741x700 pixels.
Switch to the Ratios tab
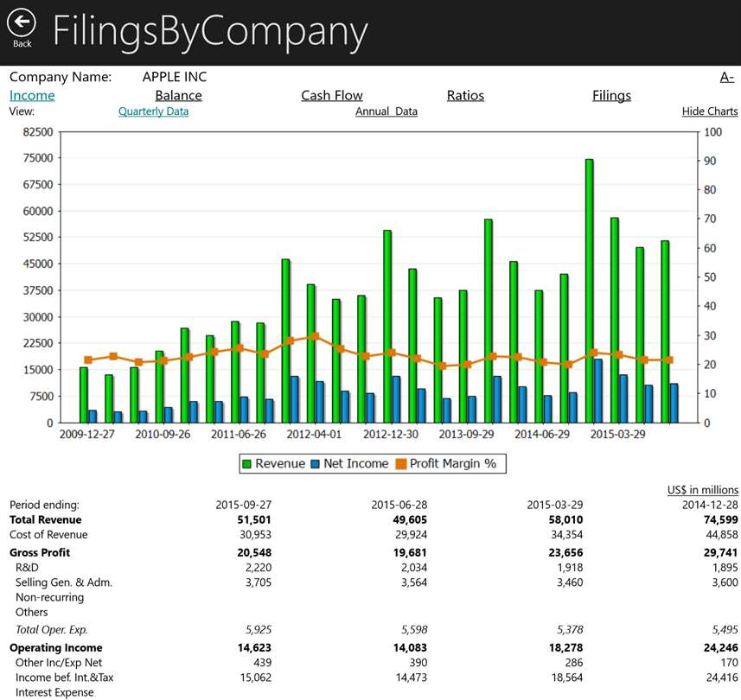coord(465,95)
